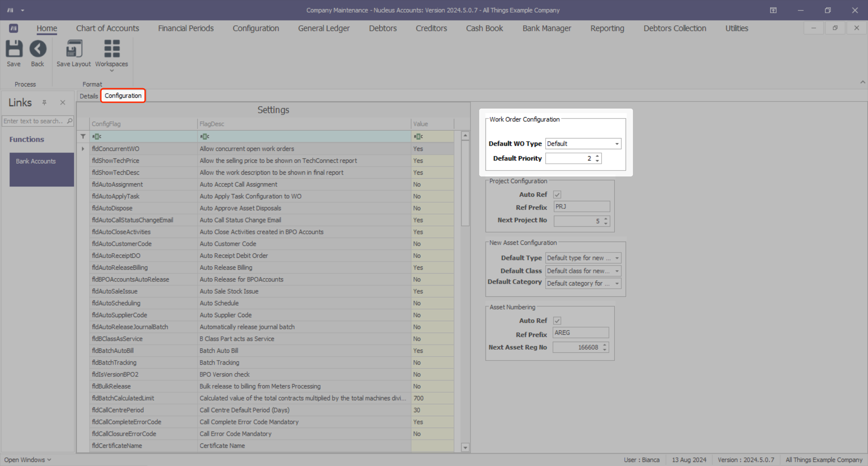
Task: Switch to the Details tab
Action: coord(89,96)
